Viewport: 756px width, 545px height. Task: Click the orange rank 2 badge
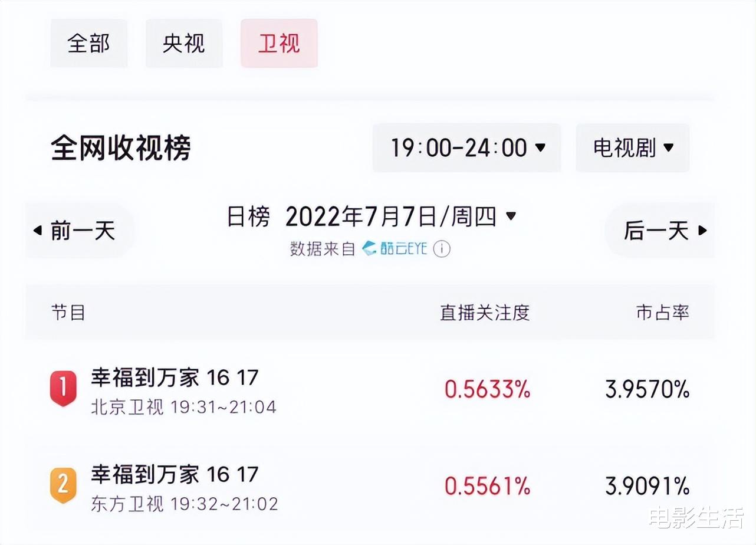pos(63,485)
